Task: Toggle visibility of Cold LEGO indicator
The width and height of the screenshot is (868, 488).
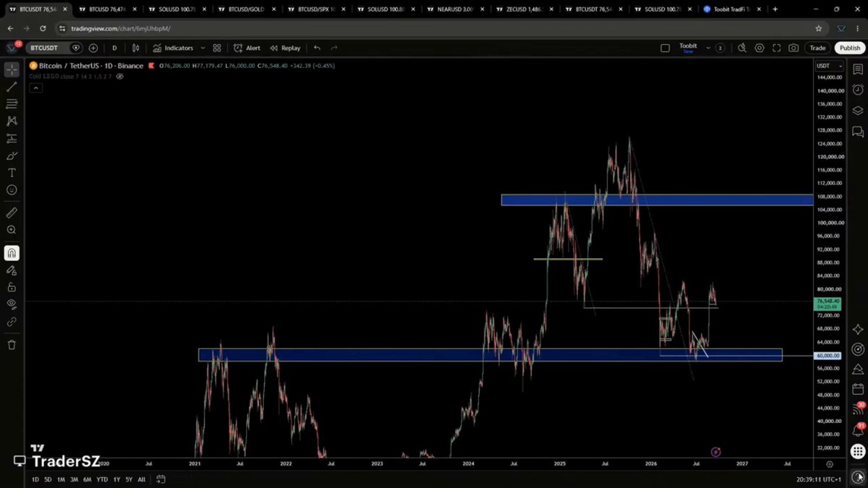Action: [120, 76]
